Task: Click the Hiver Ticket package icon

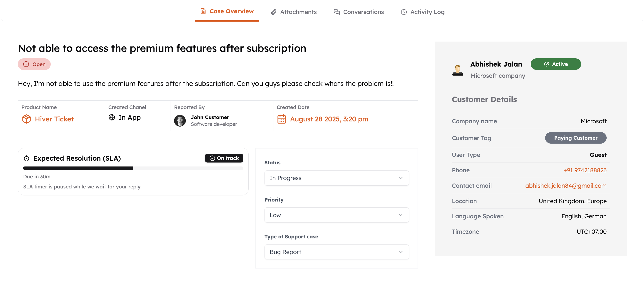Action: pos(26,119)
